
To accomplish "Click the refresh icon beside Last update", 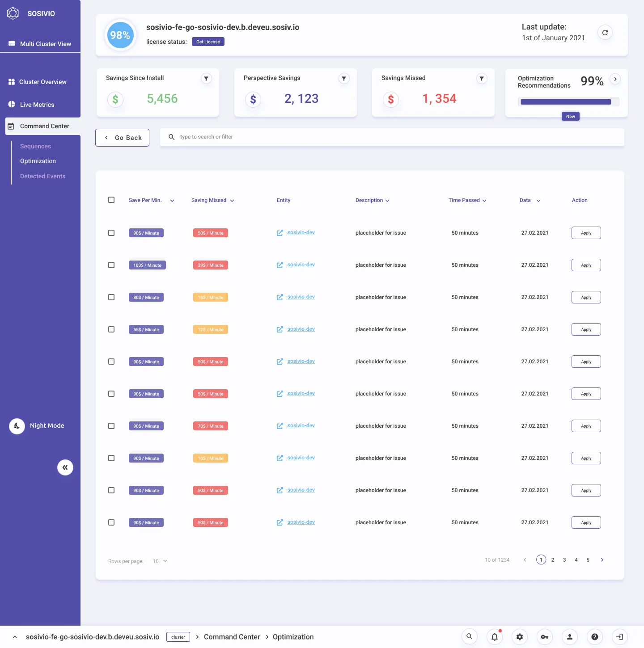I will click(x=605, y=33).
